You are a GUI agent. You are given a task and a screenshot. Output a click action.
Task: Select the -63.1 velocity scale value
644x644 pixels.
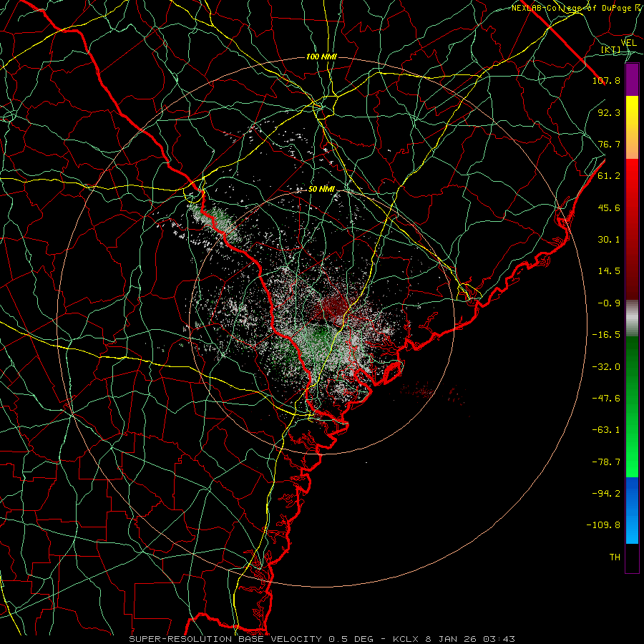click(606, 430)
